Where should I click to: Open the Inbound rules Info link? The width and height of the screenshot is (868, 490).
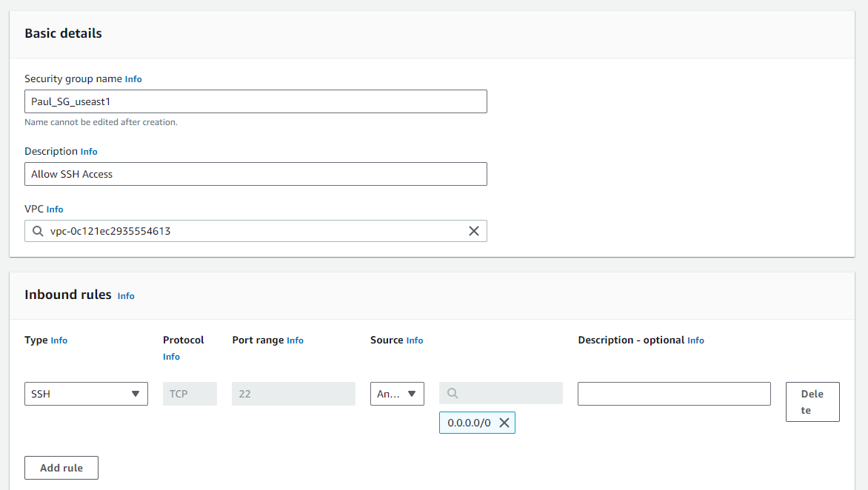[126, 296]
